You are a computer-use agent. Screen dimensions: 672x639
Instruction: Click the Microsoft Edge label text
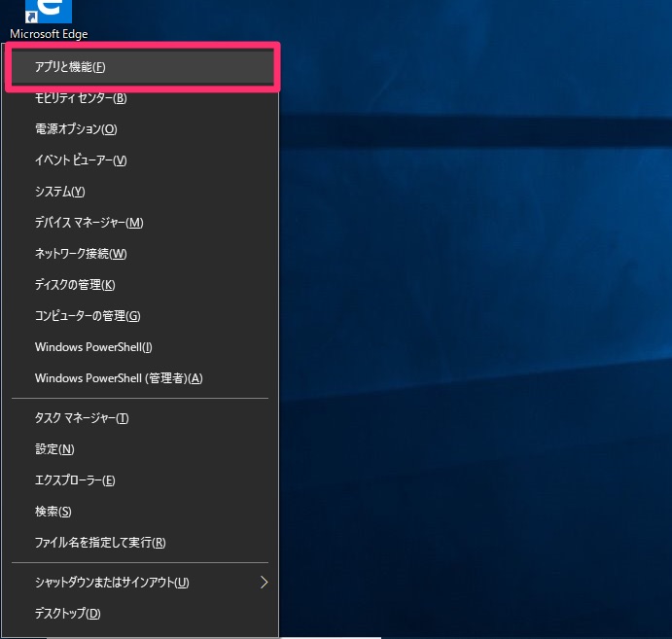(x=49, y=34)
